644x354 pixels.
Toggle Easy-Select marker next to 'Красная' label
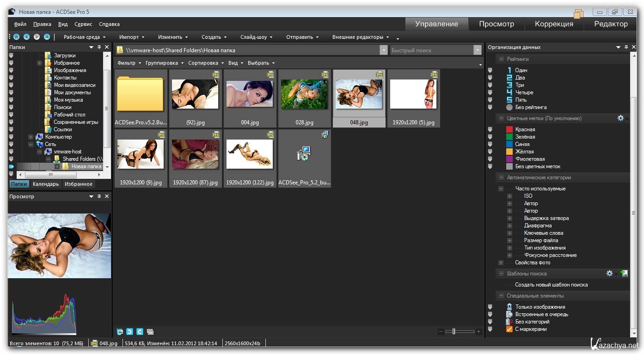490,129
